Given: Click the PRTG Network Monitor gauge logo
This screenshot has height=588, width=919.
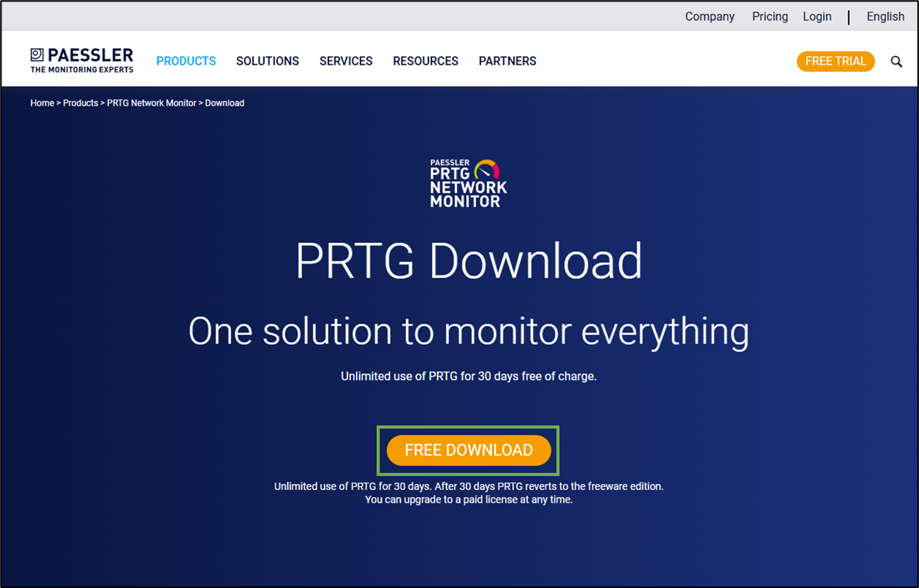Looking at the screenshot, I should tap(468, 184).
